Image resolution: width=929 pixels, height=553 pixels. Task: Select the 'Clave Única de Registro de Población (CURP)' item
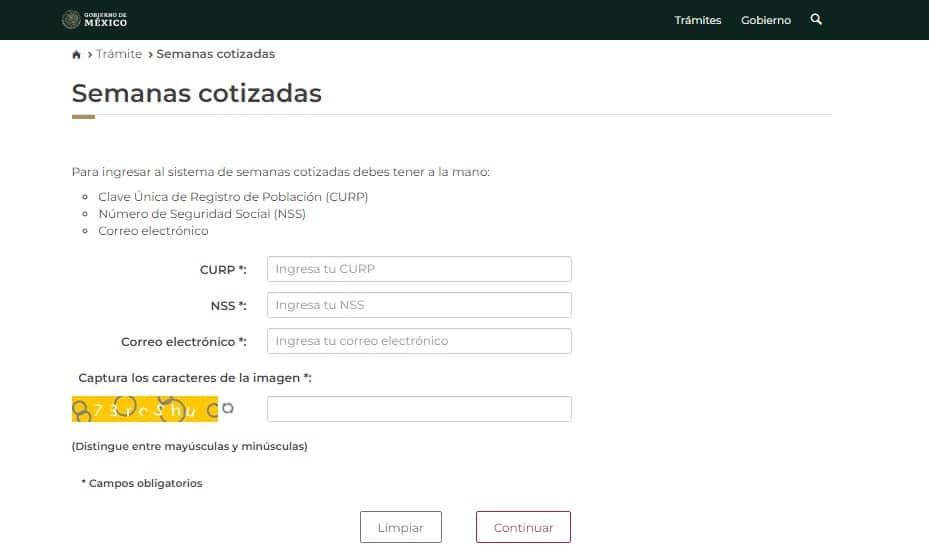[x=233, y=197]
